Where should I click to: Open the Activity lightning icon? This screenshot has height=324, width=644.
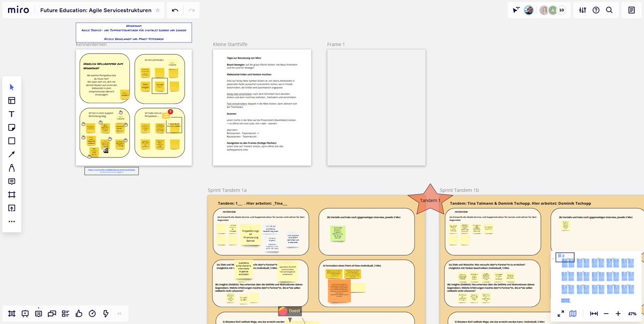pyautogui.click(x=106, y=313)
